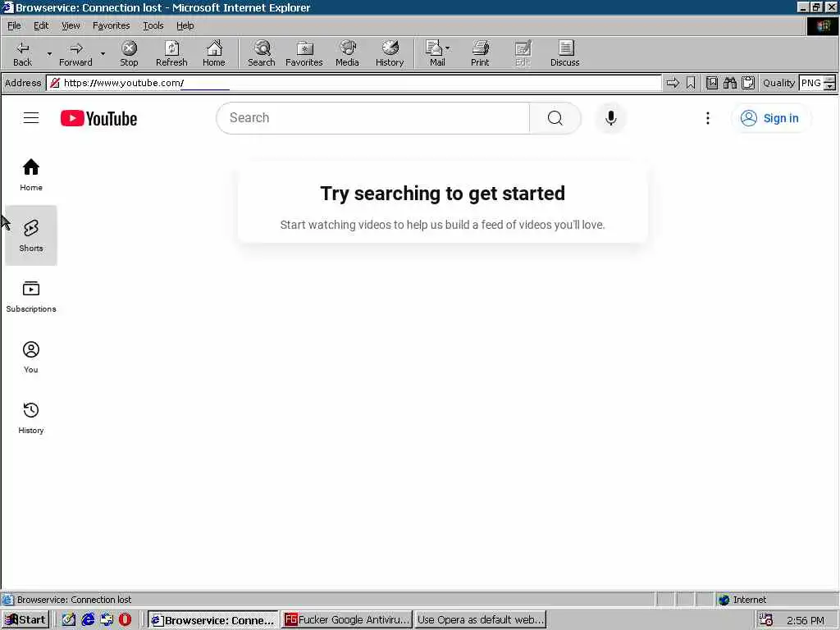Select Home in YouTube sidebar
840x630 pixels.
(x=31, y=175)
